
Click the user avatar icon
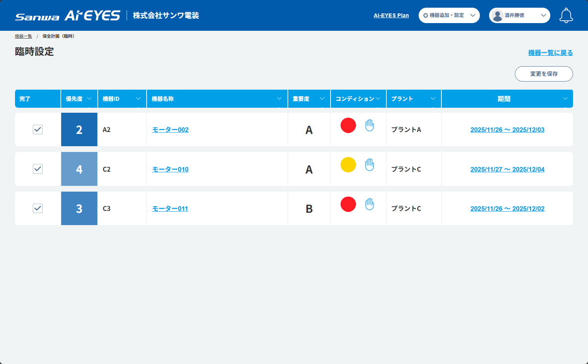[497, 15]
